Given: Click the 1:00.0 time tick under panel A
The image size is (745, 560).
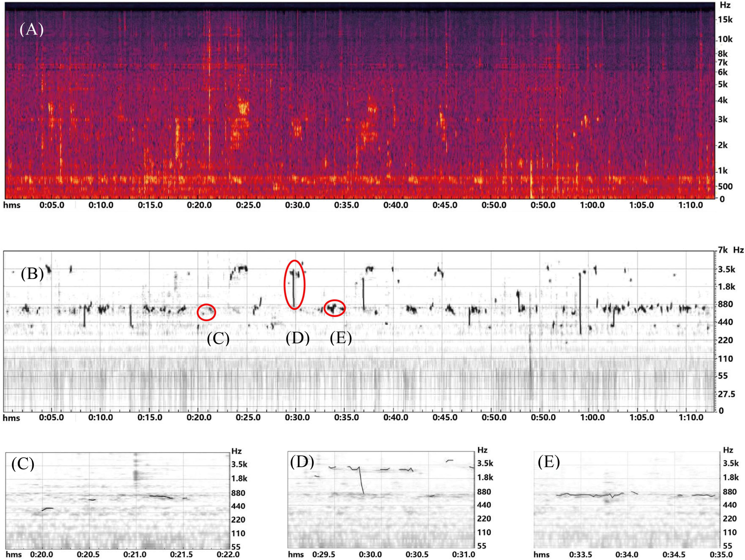Looking at the screenshot, I should click(x=592, y=205).
